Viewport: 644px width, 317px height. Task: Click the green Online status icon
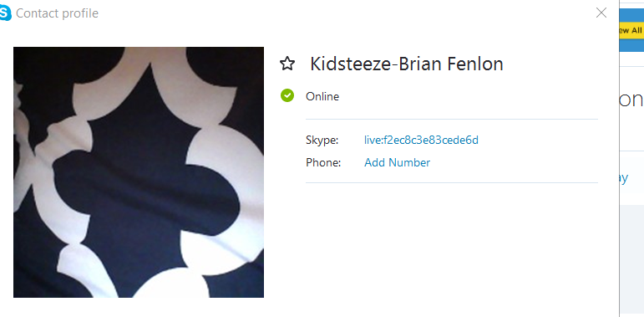(287, 95)
